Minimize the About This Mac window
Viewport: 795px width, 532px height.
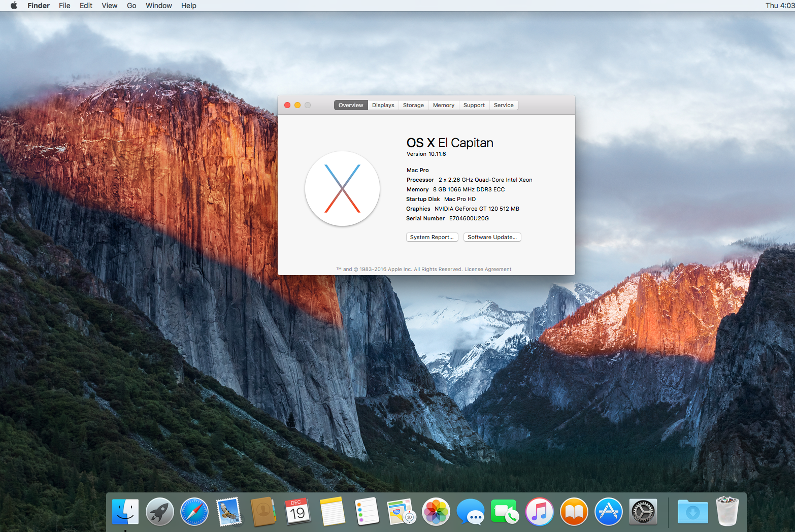point(297,105)
